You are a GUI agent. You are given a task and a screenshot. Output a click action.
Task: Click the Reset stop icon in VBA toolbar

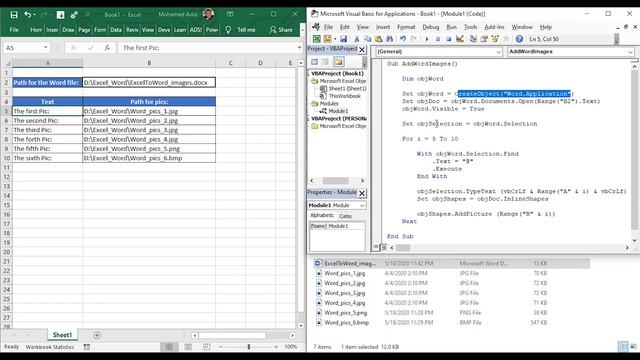(449, 39)
